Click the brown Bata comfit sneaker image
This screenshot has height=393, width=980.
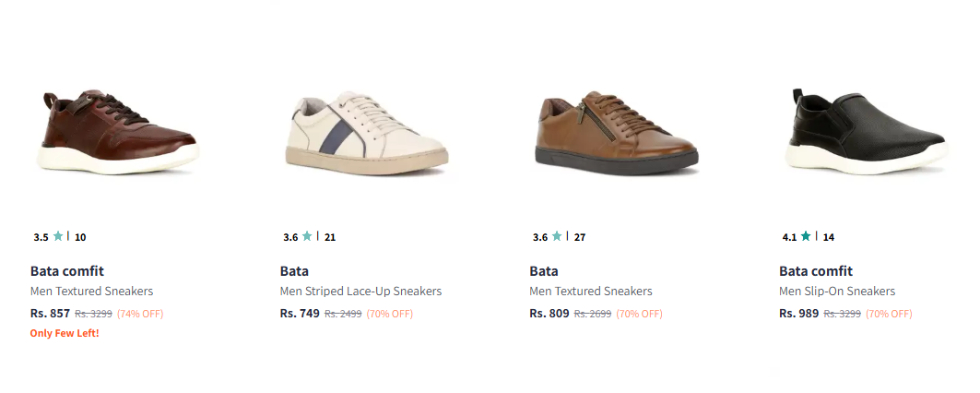tap(118, 134)
